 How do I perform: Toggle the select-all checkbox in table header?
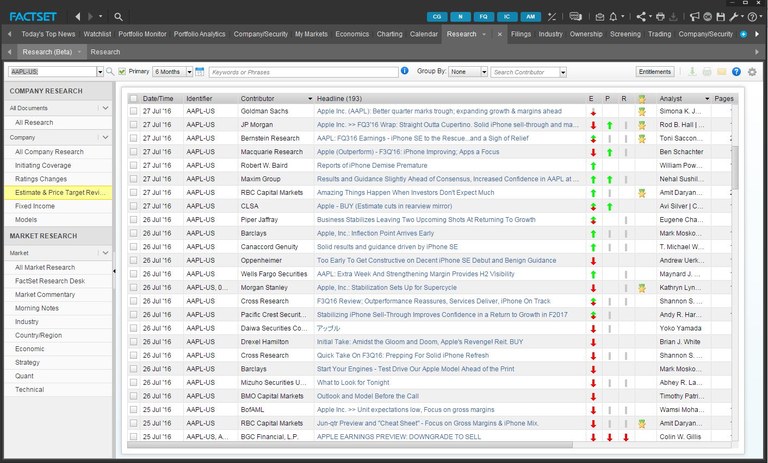click(x=133, y=98)
